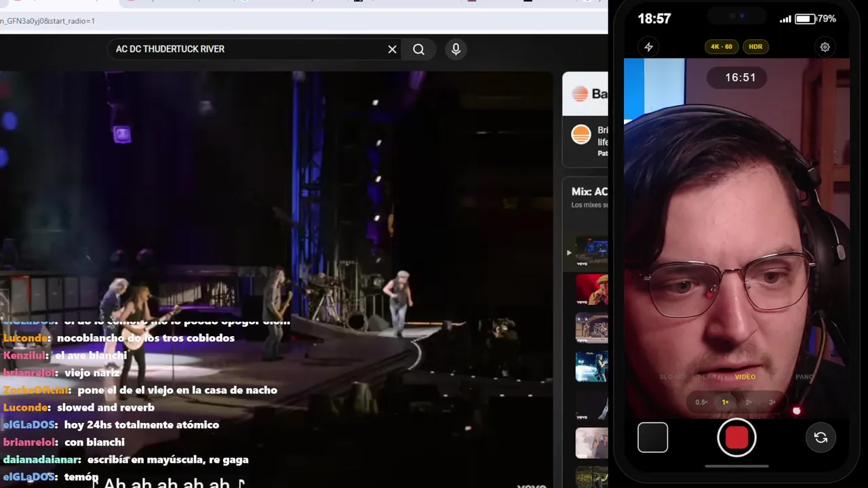Click chat message 'el ave bianchi'
868x488 pixels.
(91, 355)
